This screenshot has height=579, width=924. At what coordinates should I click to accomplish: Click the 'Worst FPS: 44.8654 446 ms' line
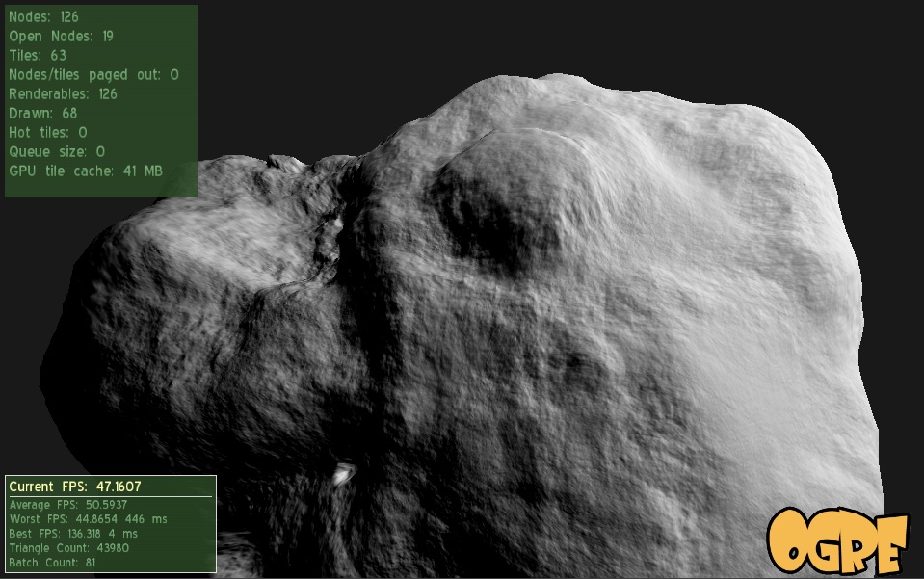pyautogui.click(x=89, y=519)
